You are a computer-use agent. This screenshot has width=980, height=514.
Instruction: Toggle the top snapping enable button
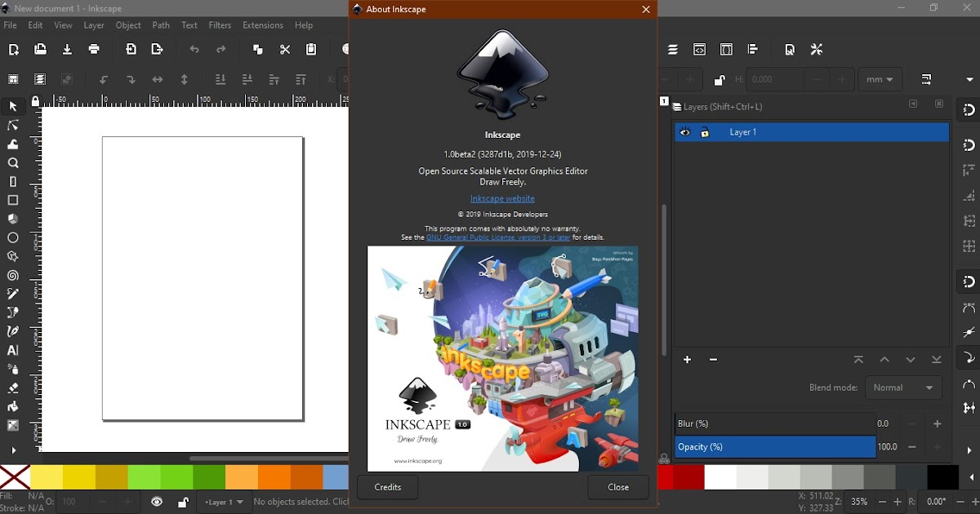point(969,110)
